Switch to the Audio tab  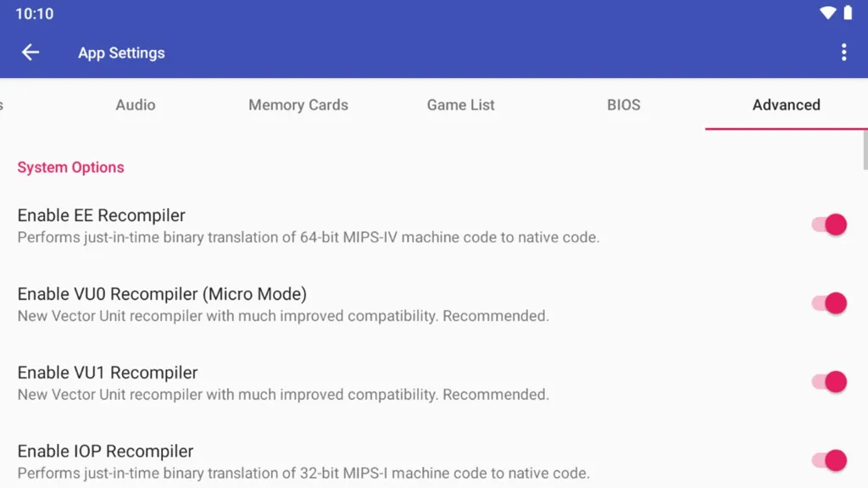click(x=136, y=104)
